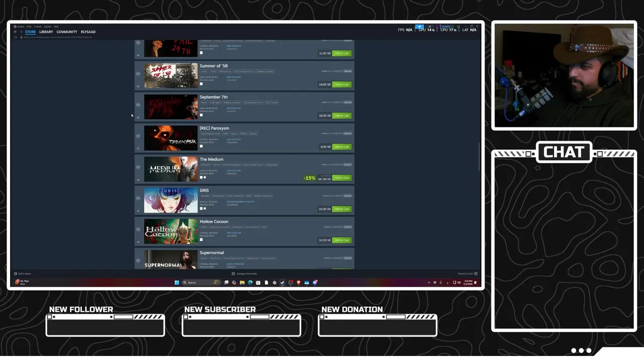This screenshot has width=644, height=362.
Task: Click the taskbar Search box
Action: tap(201, 283)
